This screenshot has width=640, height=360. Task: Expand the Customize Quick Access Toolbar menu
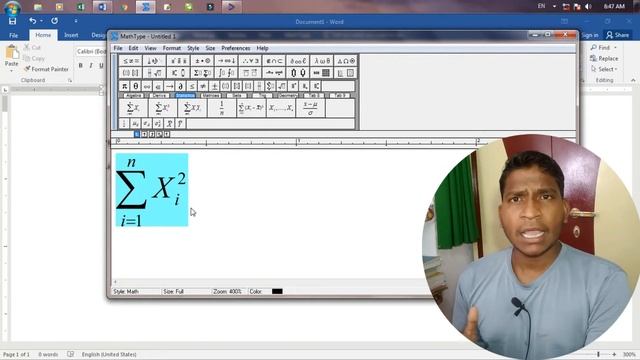coord(76,21)
